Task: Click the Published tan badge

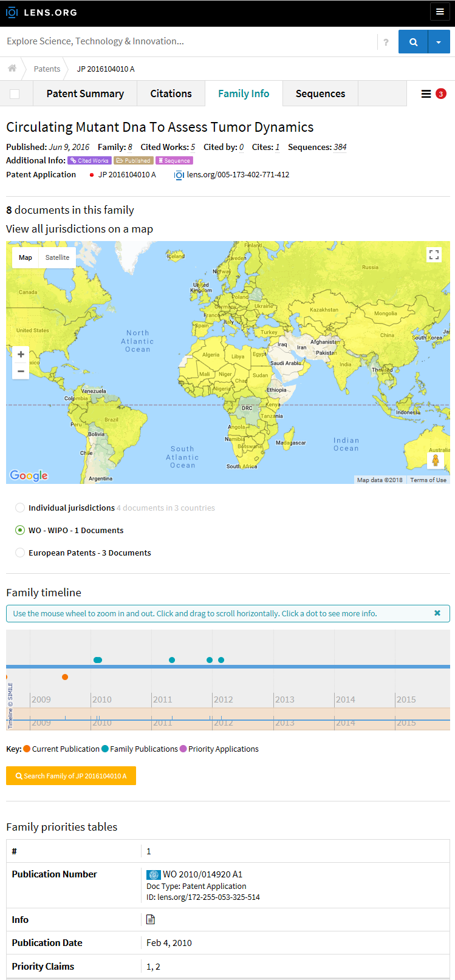Action: point(133,160)
